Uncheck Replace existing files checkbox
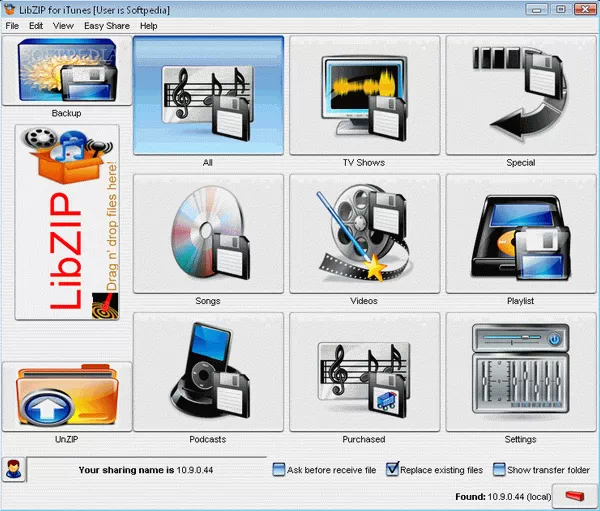 pyautogui.click(x=392, y=469)
